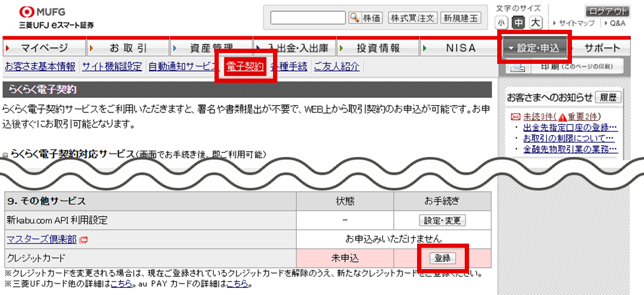644x295 pixels.
Task: Click the stock search input field
Action: [308, 18]
